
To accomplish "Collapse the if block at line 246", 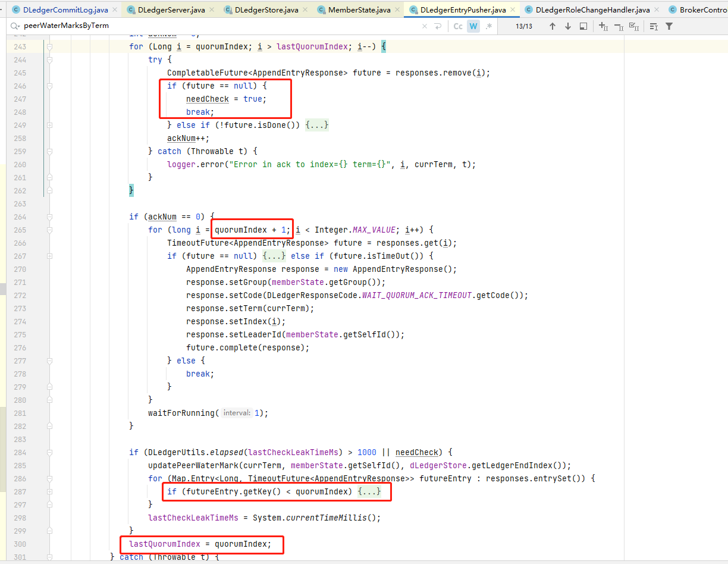I will click(x=50, y=86).
